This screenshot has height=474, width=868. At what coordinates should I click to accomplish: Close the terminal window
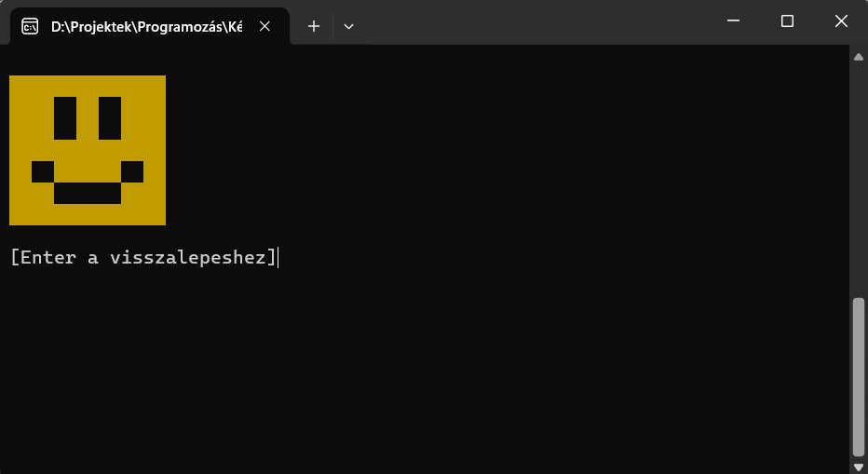841,21
